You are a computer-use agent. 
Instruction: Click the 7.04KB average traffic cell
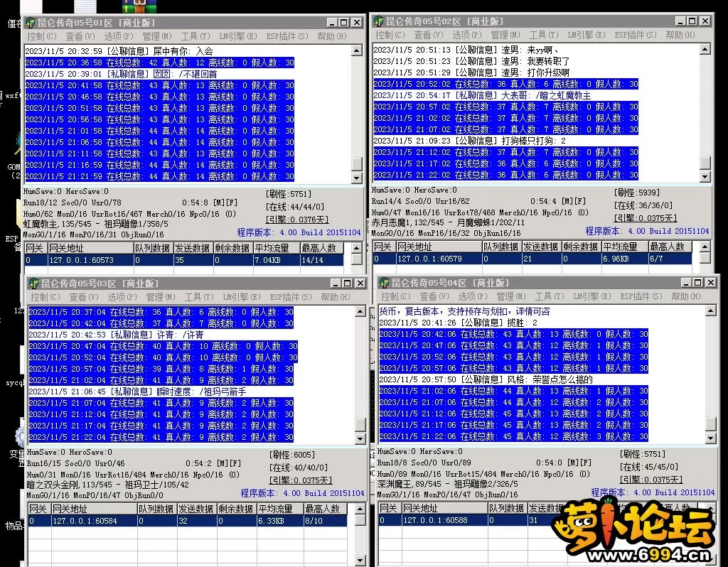pyautogui.click(x=277, y=260)
